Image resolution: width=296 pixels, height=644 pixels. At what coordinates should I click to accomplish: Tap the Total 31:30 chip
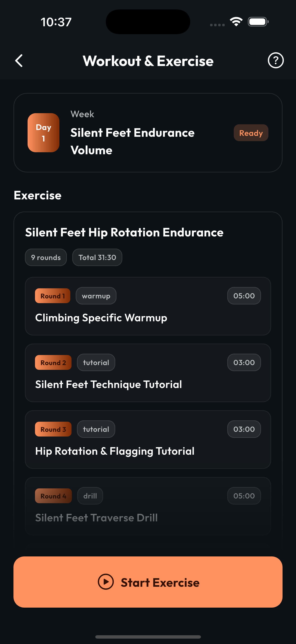point(97,257)
